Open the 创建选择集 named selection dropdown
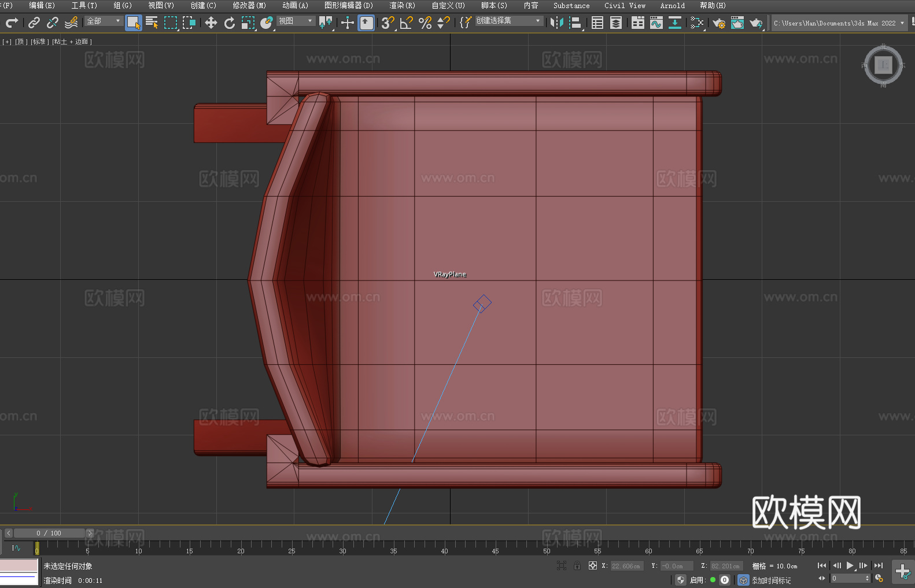Viewport: 915px width, 588px height. click(509, 21)
